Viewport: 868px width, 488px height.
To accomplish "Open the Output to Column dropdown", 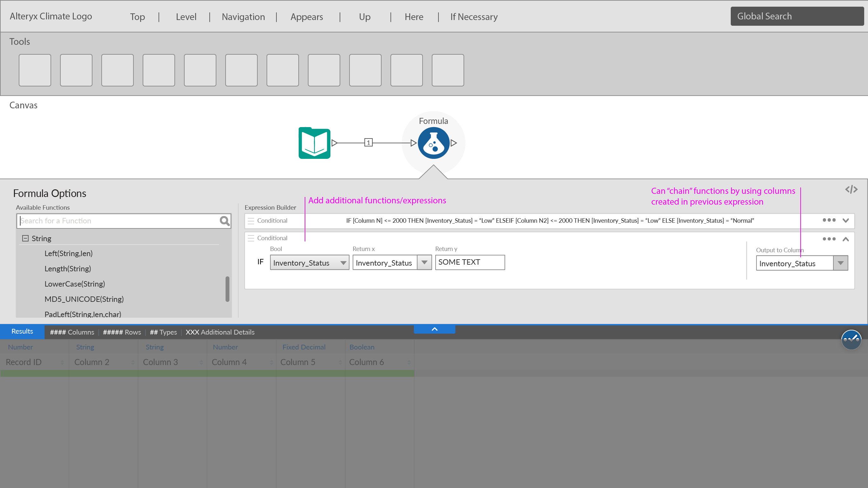I will (840, 263).
